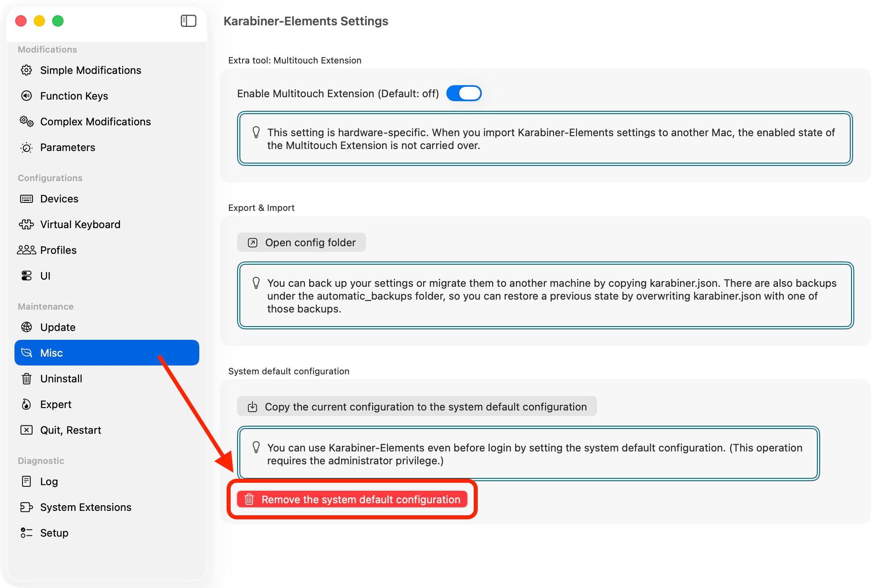Click the 'System default configuration' section heading
884x588 pixels.
click(x=289, y=371)
